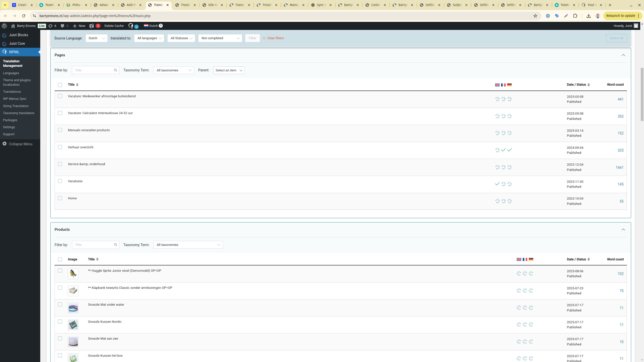The image size is (644, 362).
Task: Click search icon in Pages title filter
Action: click(115, 70)
